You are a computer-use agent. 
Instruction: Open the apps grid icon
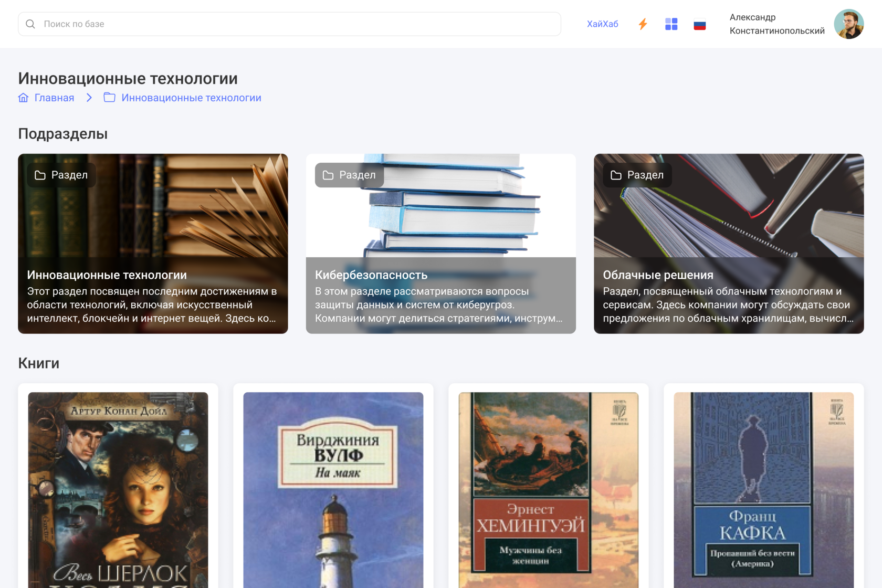[671, 24]
